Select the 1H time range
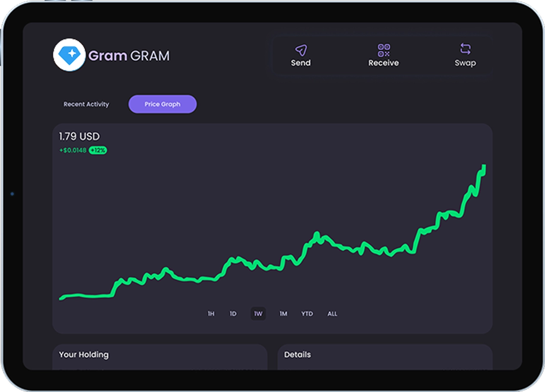Viewport: 545px width, 392px height. [x=211, y=314]
